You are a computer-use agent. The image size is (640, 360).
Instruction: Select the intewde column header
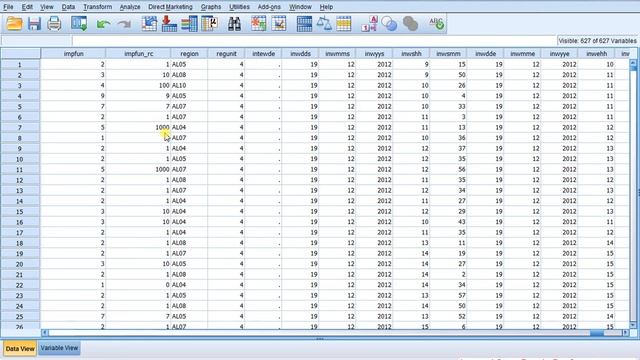pyautogui.click(x=263, y=53)
